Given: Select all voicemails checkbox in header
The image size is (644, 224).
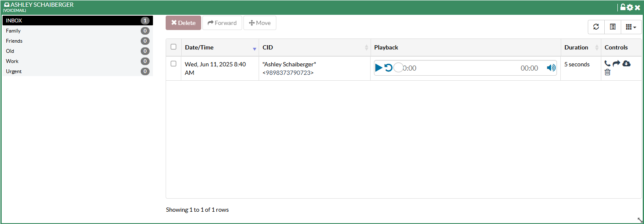Looking at the screenshot, I should pos(173,47).
